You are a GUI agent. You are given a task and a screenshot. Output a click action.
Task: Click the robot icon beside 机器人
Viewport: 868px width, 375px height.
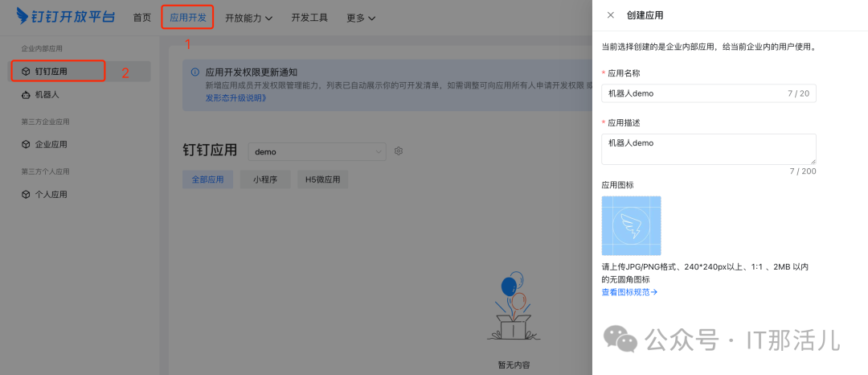click(x=26, y=95)
